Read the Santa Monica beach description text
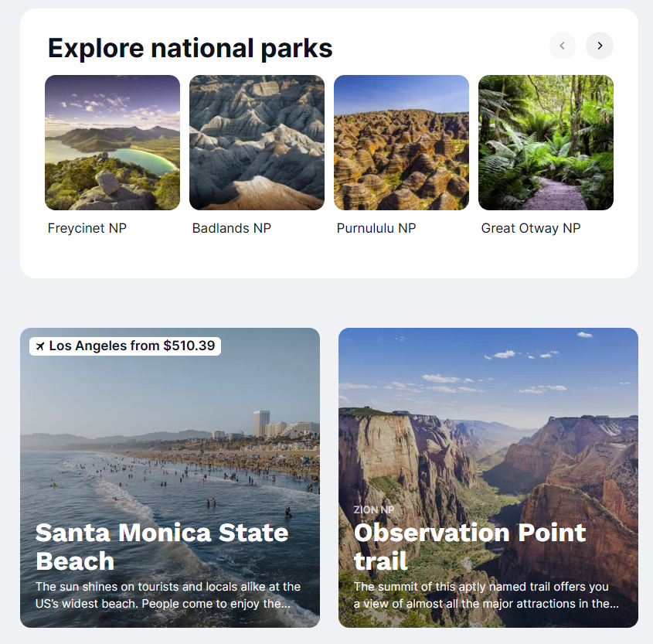The image size is (653, 644). (x=168, y=595)
